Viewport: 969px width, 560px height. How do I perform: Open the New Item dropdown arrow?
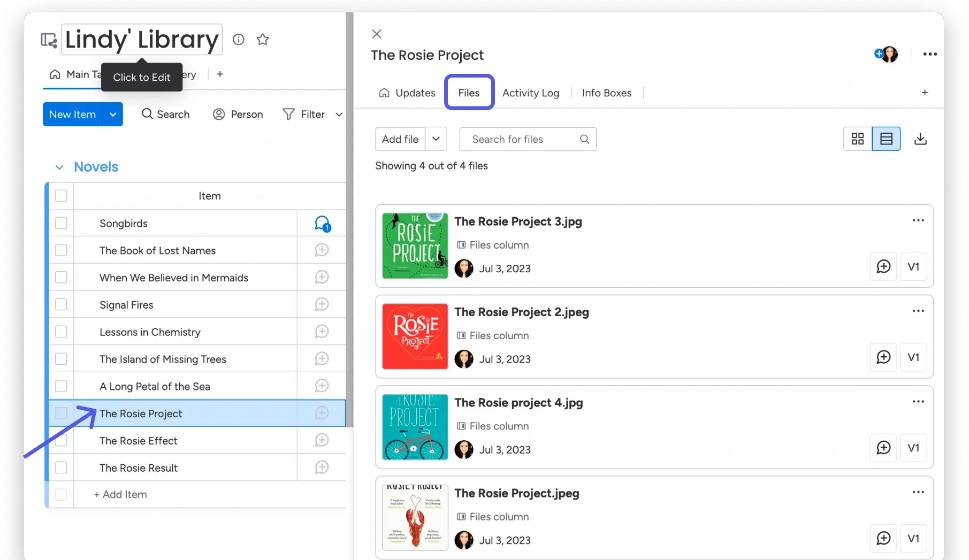coord(113,114)
